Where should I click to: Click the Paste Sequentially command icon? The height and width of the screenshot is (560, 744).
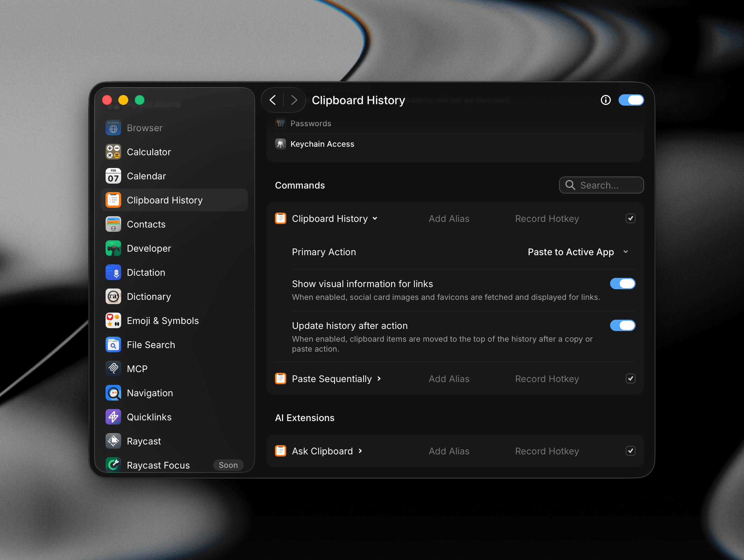tap(281, 379)
